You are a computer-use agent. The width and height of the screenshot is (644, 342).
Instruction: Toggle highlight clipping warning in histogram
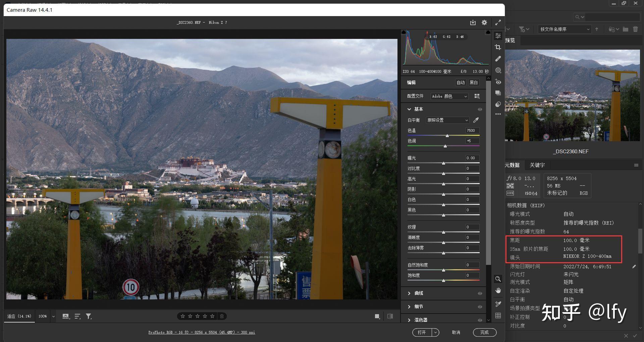[488, 32]
